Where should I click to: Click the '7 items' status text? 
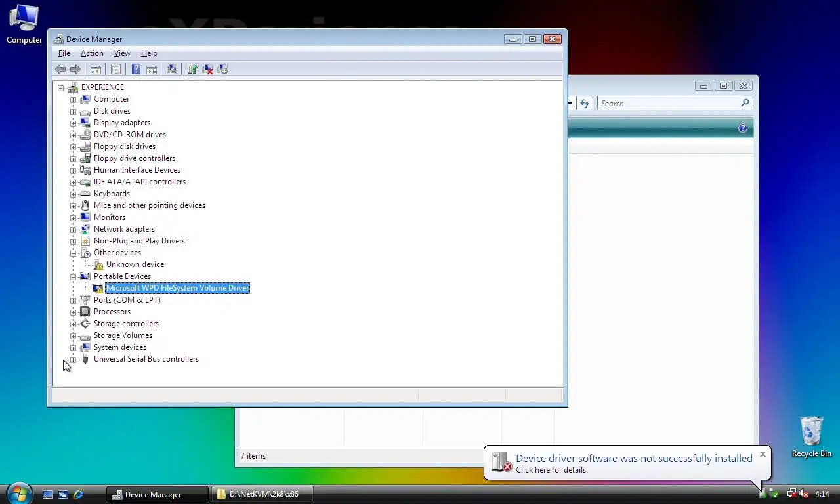coord(253,456)
